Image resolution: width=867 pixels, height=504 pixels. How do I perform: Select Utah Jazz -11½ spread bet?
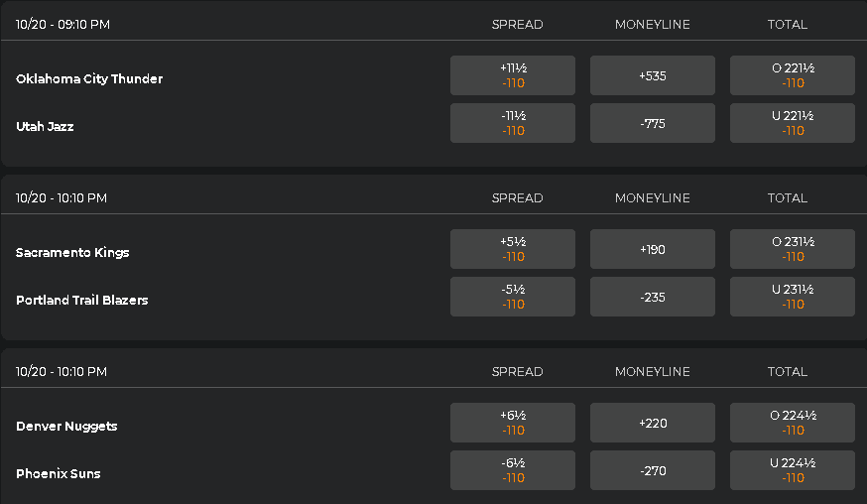[x=513, y=123]
